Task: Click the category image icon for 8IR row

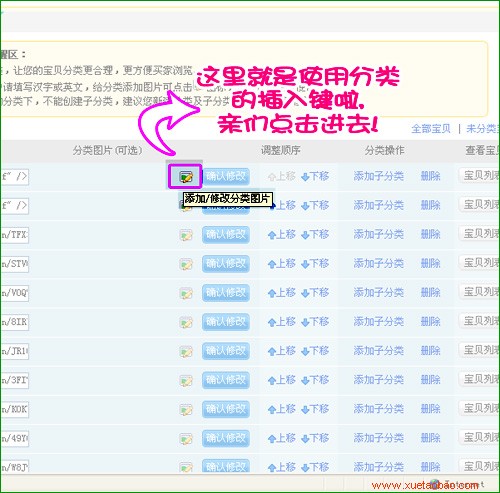Action: (x=186, y=322)
